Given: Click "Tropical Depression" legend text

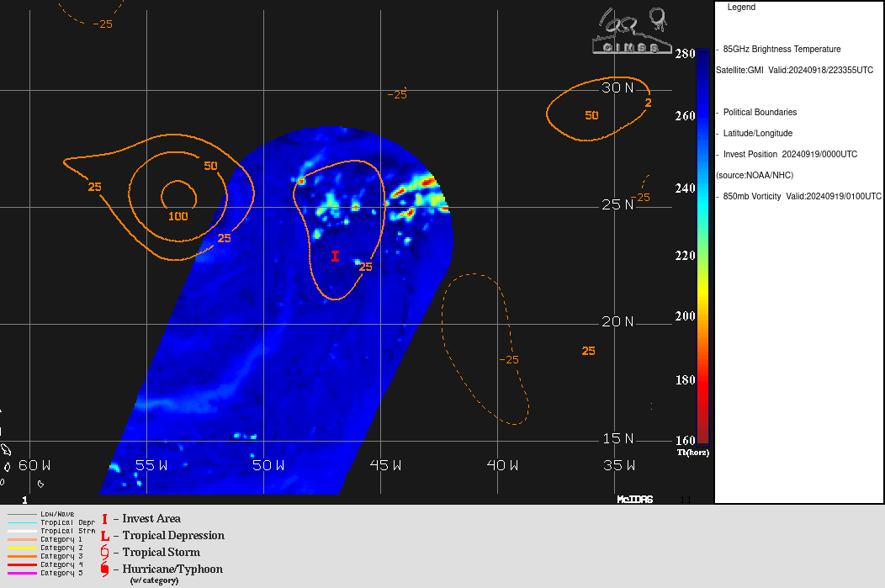Looking at the screenshot, I should tap(173, 536).
